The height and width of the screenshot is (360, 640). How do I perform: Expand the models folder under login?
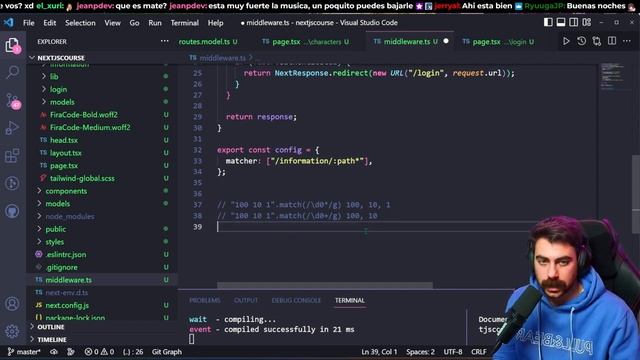pos(102,102)
